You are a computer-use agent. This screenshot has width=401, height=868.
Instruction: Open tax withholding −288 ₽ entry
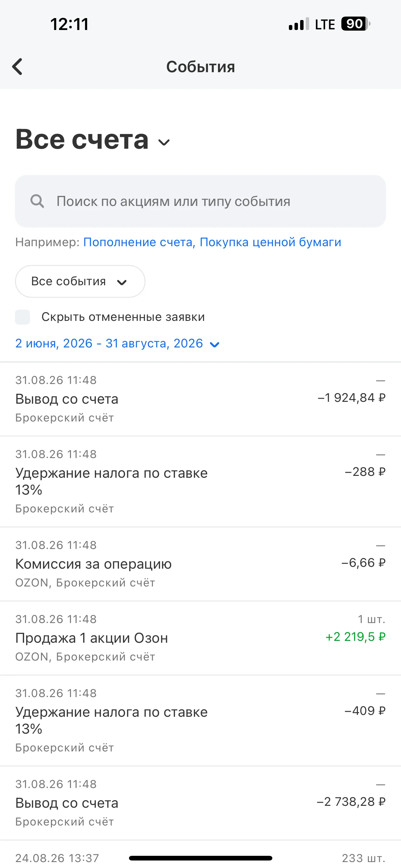point(200,481)
